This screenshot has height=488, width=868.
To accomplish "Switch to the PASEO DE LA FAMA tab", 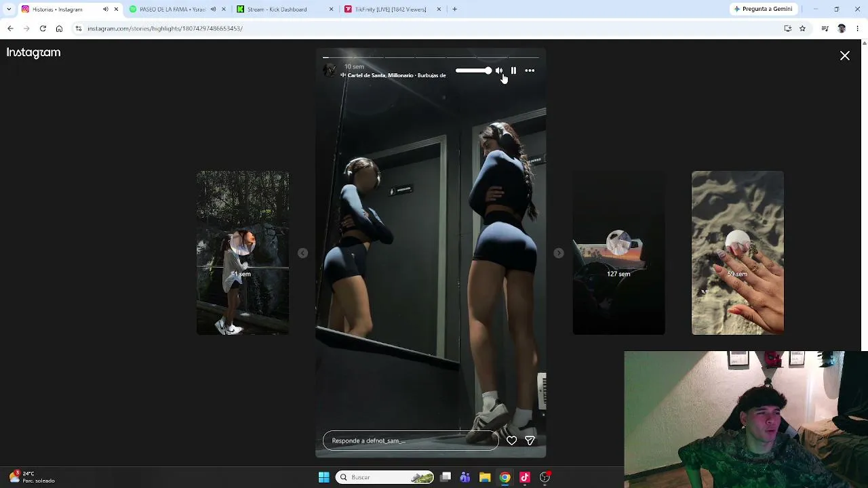I will pyautogui.click(x=172, y=9).
